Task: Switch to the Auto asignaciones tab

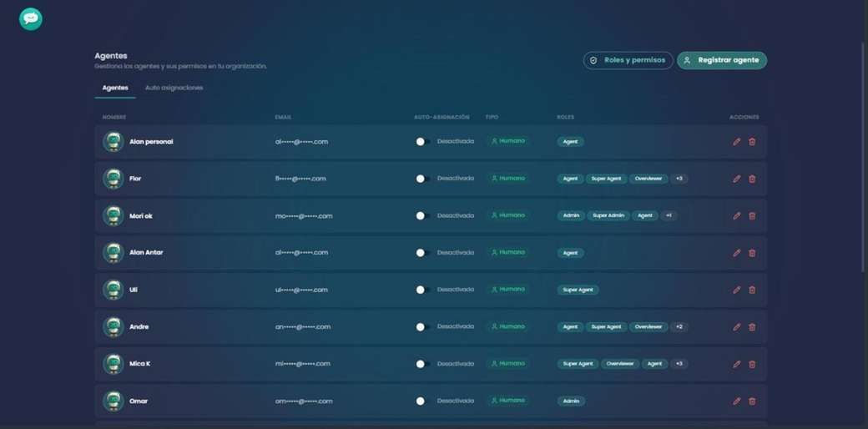Action: point(174,88)
